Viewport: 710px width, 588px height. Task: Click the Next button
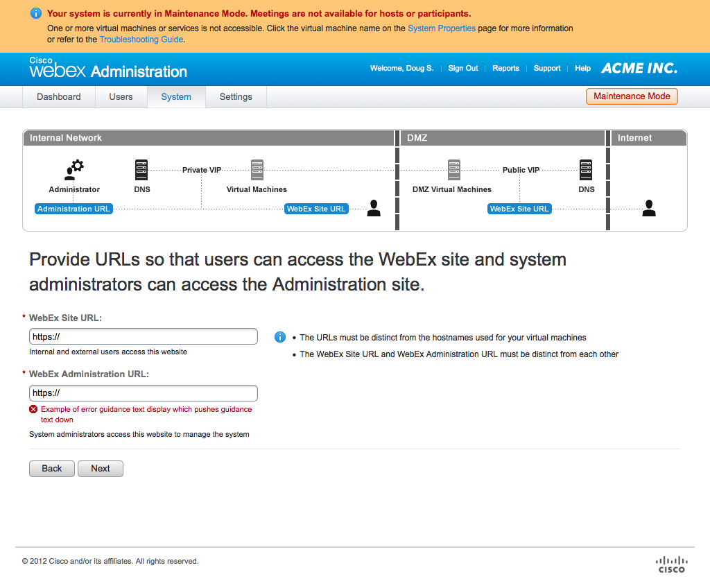click(x=100, y=469)
